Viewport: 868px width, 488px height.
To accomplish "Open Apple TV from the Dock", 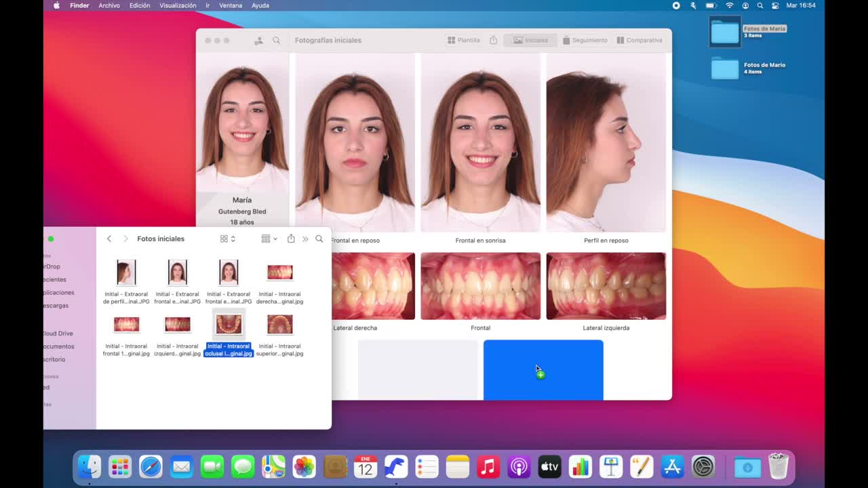I will pos(549,466).
